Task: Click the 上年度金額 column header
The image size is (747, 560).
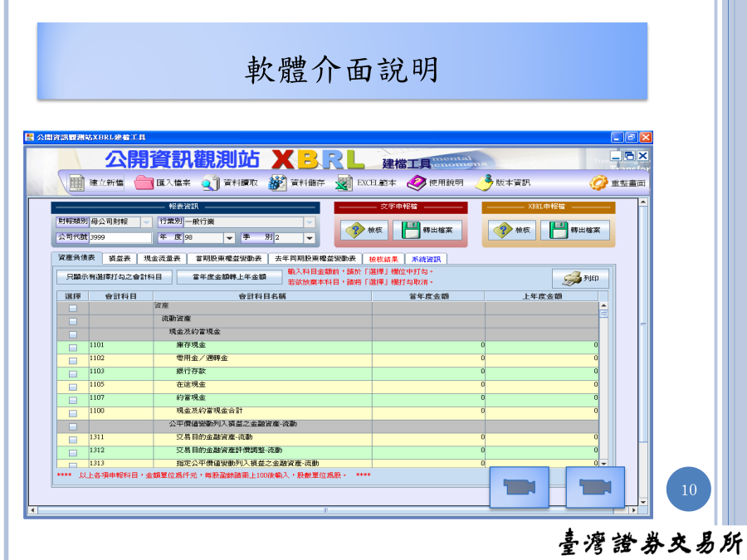Action: coord(542,296)
